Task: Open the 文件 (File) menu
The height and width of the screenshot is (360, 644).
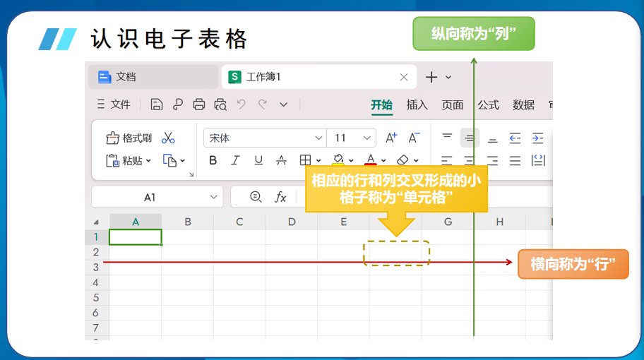Action: coord(114,104)
